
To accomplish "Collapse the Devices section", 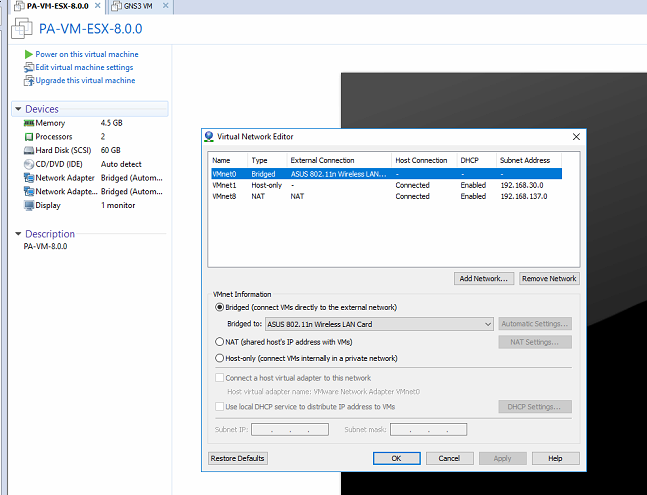I will click(17, 109).
